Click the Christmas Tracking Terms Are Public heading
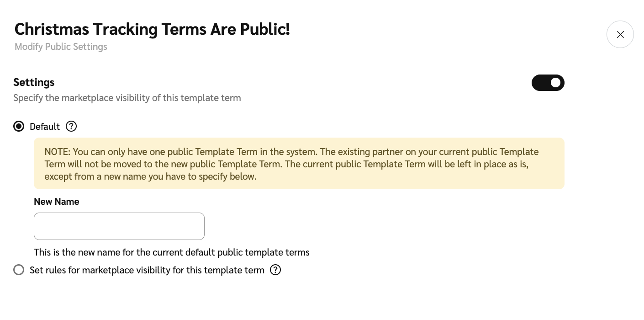The image size is (644, 320). click(x=152, y=29)
